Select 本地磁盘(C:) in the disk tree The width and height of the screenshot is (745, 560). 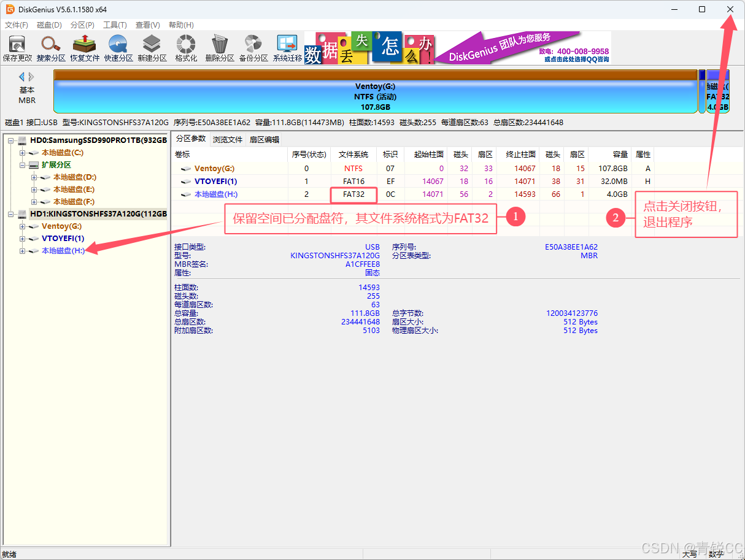point(63,153)
